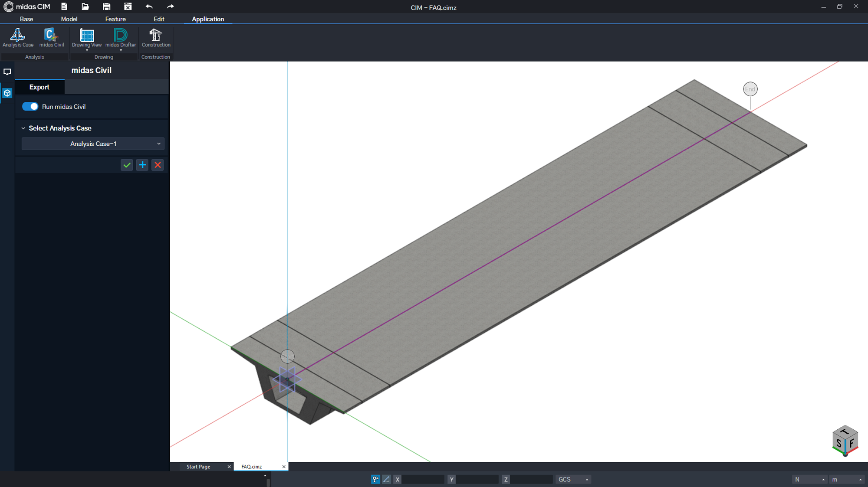Close the FAQ.cimz tab

(x=284, y=467)
